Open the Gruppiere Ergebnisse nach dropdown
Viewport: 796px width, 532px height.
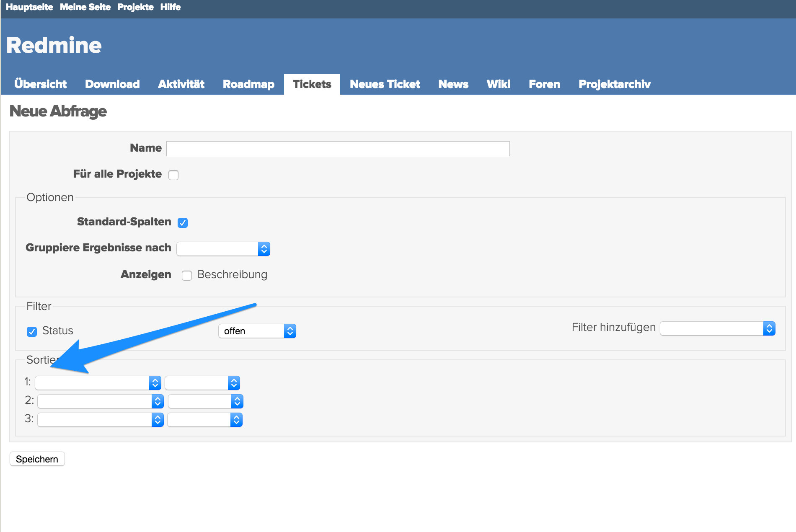tap(223, 249)
